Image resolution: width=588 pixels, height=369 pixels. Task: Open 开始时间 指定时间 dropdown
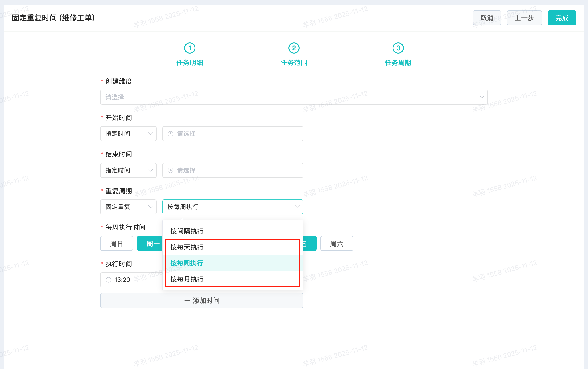coord(128,134)
